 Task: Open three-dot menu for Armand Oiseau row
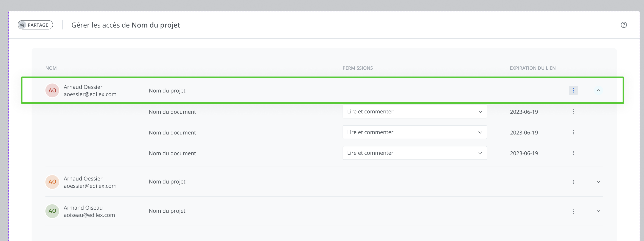[x=573, y=211]
